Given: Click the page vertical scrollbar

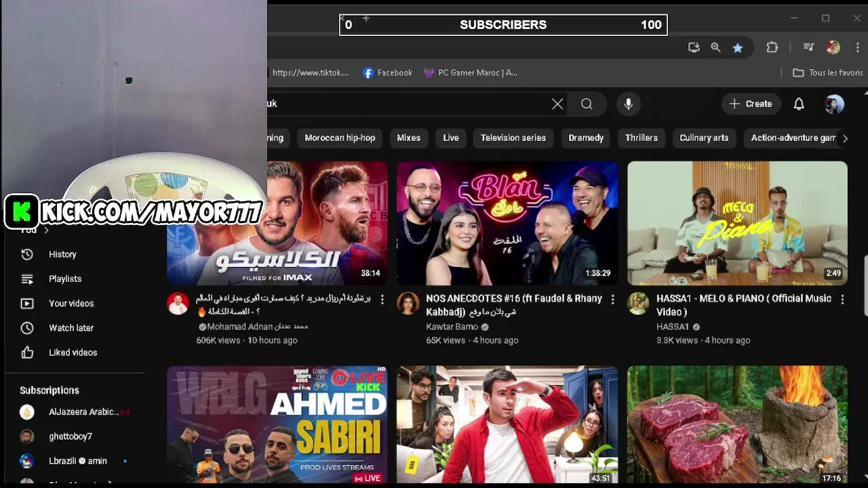Looking at the screenshot, I should pos(865,285).
